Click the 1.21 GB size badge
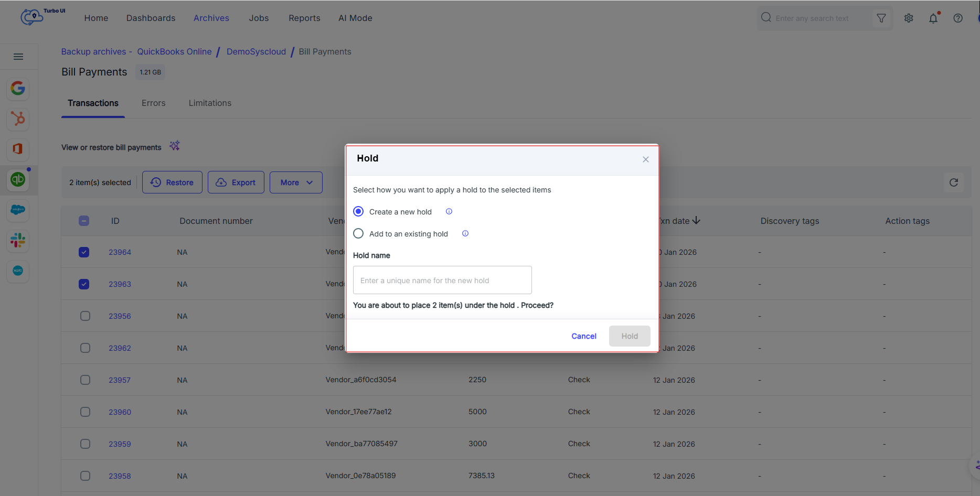The image size is (980, 496). pyautogui.click(x=150, y=72)
